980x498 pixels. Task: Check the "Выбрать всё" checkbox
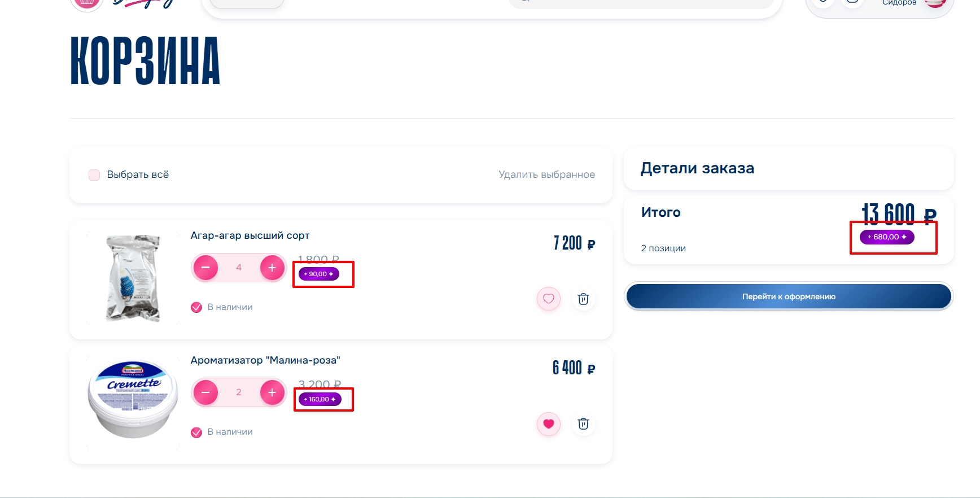(x=94, y=175)
